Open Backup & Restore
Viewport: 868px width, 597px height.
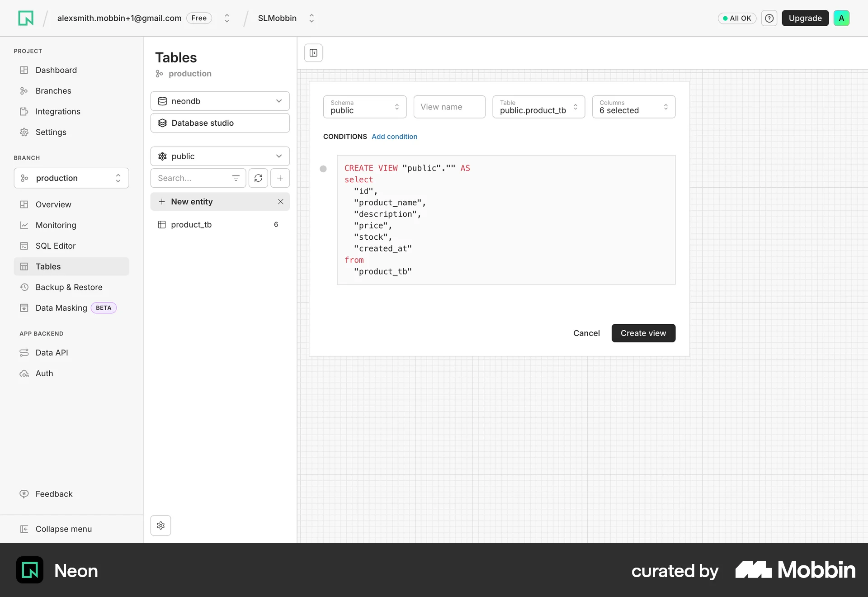pos(71,287)
